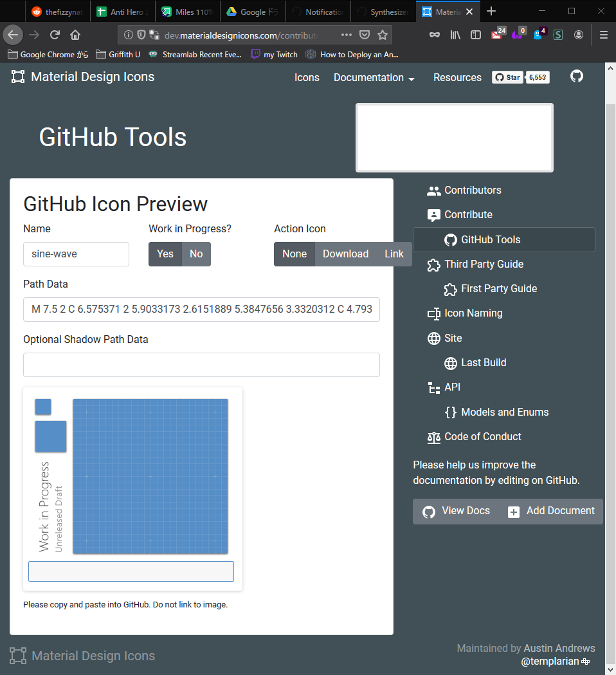Toggle the browser sidebar icon
Screen dimensions: 616x675
476,35
